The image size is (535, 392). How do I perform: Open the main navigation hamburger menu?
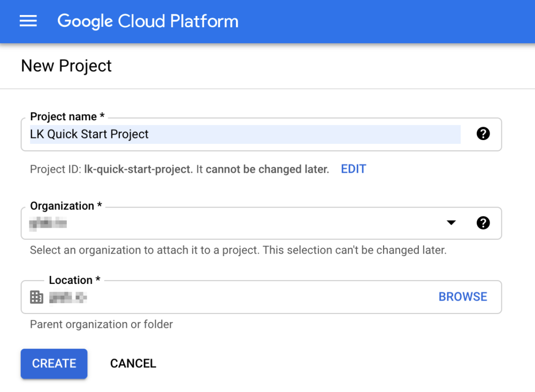(x=28, y=21)
